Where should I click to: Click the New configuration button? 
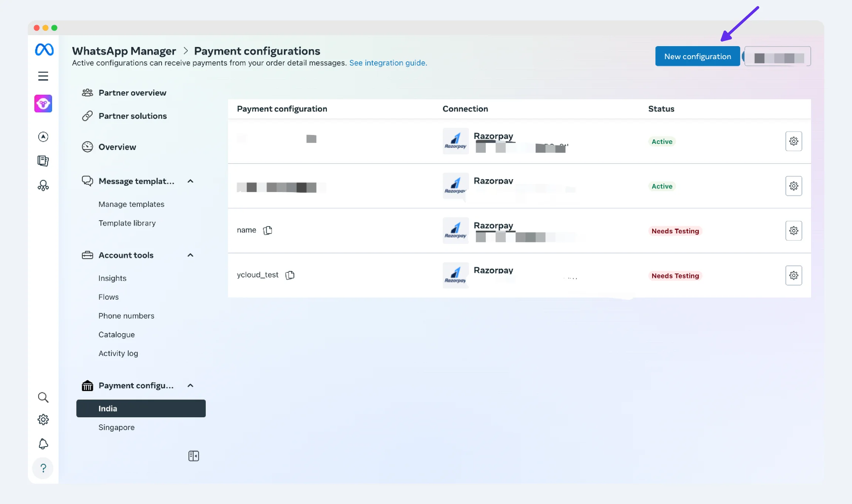697,56
